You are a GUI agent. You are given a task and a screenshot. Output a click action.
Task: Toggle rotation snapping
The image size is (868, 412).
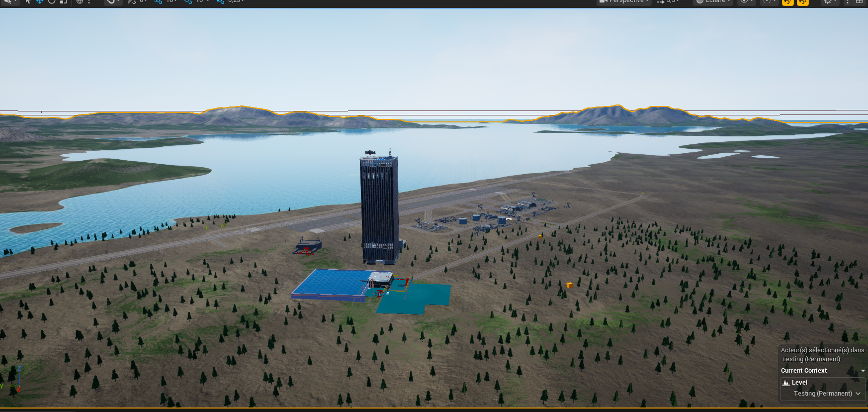click(188, 1)
